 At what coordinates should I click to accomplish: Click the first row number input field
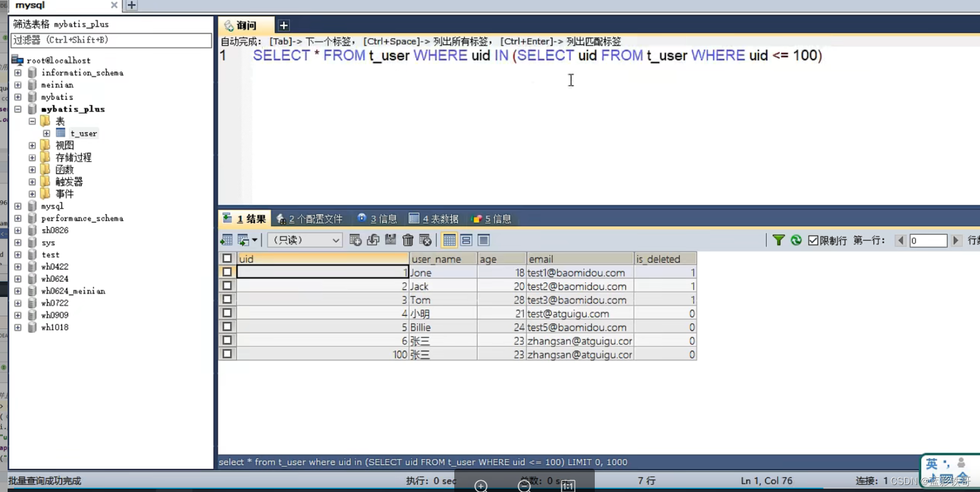click(928, 241)
